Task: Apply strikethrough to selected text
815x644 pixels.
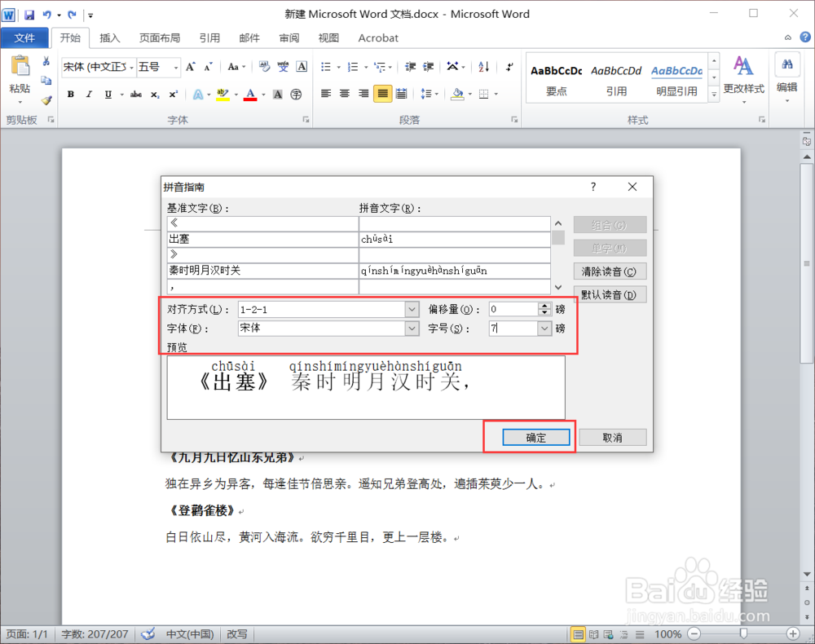Action: tap(136, 94)
